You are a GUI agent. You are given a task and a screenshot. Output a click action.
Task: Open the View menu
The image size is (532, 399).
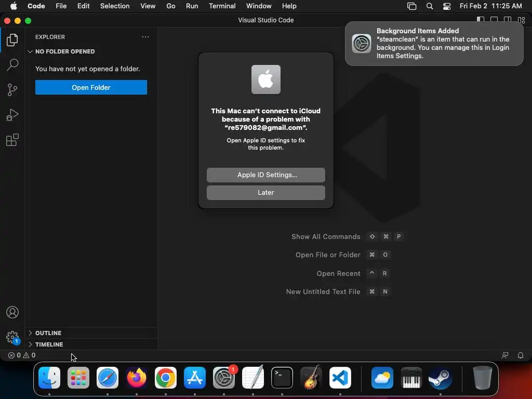[148, 6]
